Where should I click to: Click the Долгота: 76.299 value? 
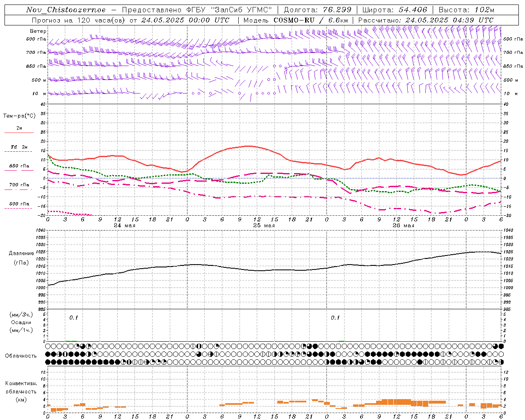[317, 10]
